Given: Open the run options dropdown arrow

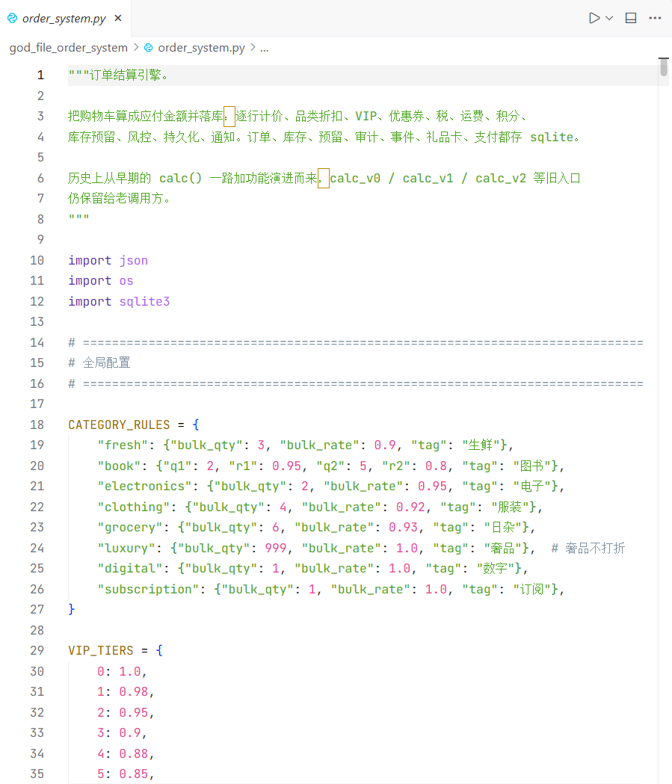Looking at the screenshot, I should click(x=609, y=19).
